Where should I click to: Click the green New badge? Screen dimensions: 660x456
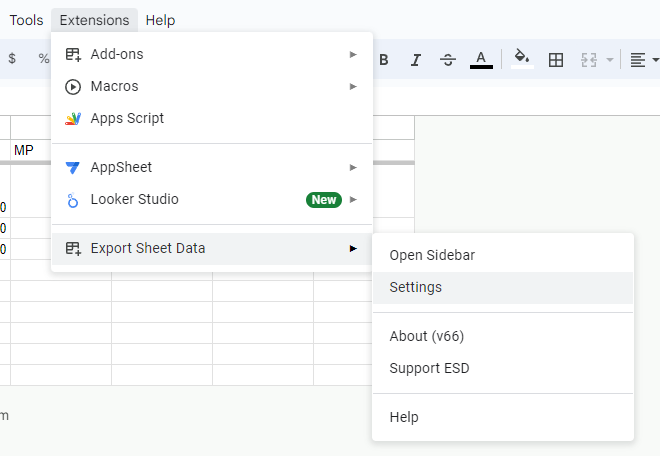(324, 200)
